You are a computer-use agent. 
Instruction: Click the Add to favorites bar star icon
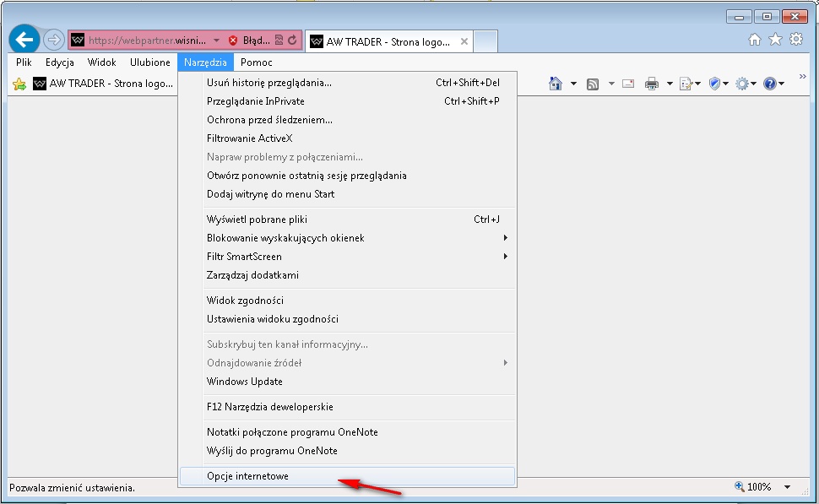coord(19,84)
